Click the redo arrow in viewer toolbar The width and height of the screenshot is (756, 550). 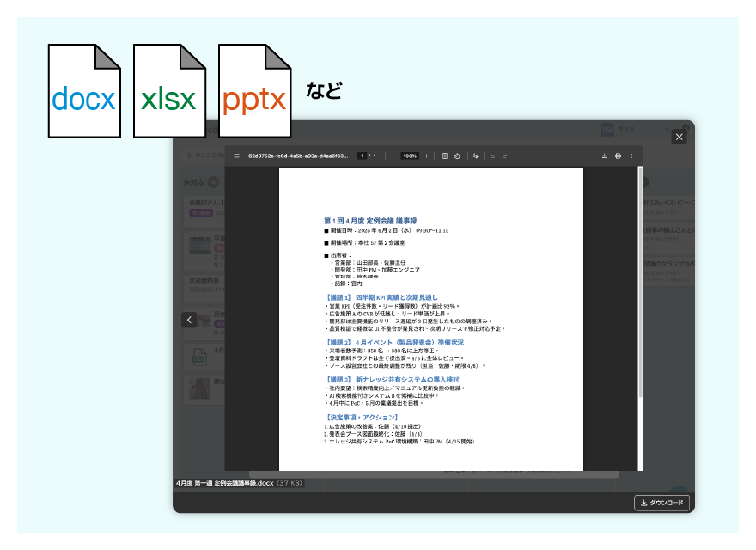pyautogui.click(x=504, y=156)
